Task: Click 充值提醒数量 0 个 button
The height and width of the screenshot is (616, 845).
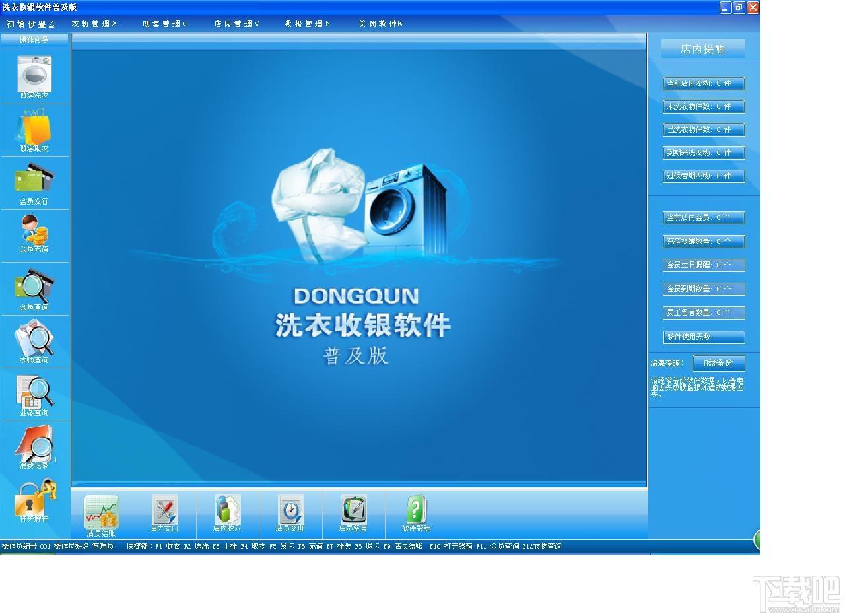Action: tap(704, 241)
